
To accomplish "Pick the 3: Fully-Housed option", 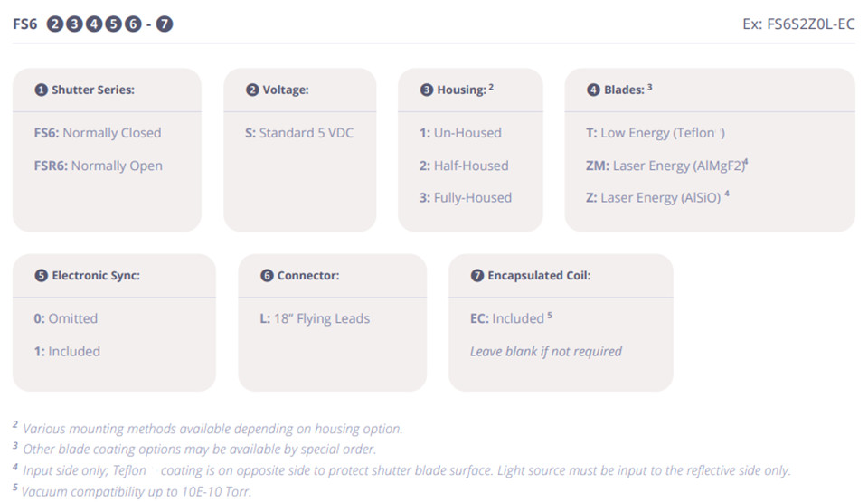I will point(466,197).
